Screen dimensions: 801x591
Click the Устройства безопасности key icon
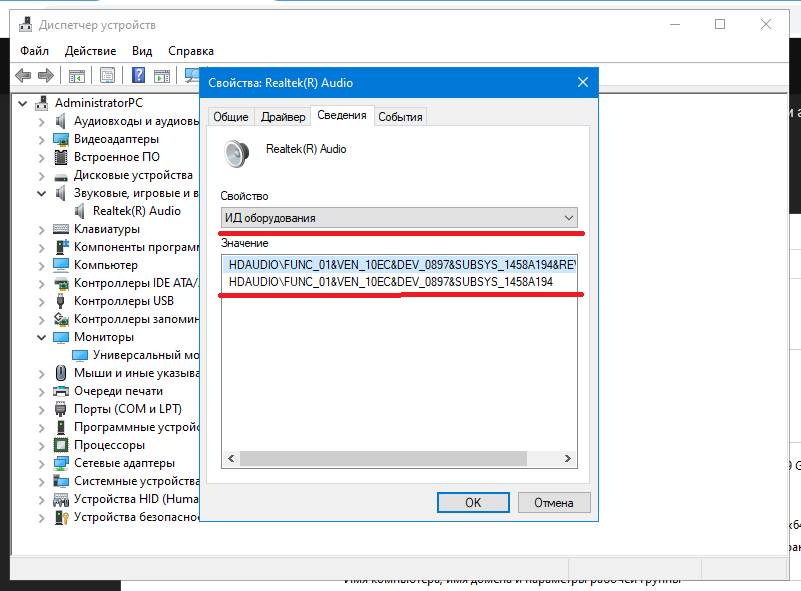62,517
